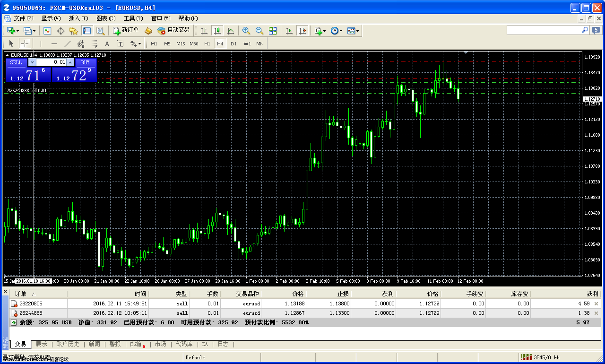The height and width of the screenshot is (364, 605).
Task: Toggle the Terminal panel toolbar button
Action: point(87,31)
